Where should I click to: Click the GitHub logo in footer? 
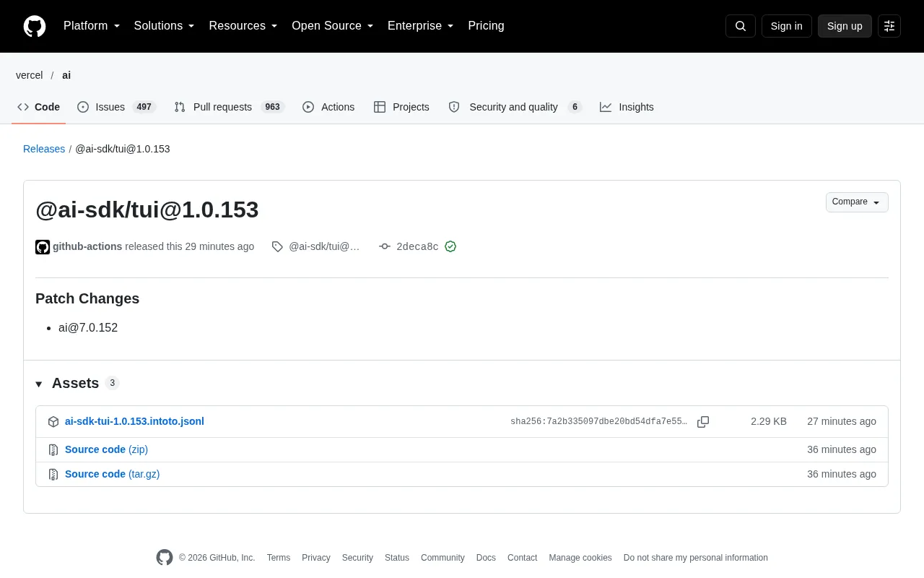(x=165, y=558)
